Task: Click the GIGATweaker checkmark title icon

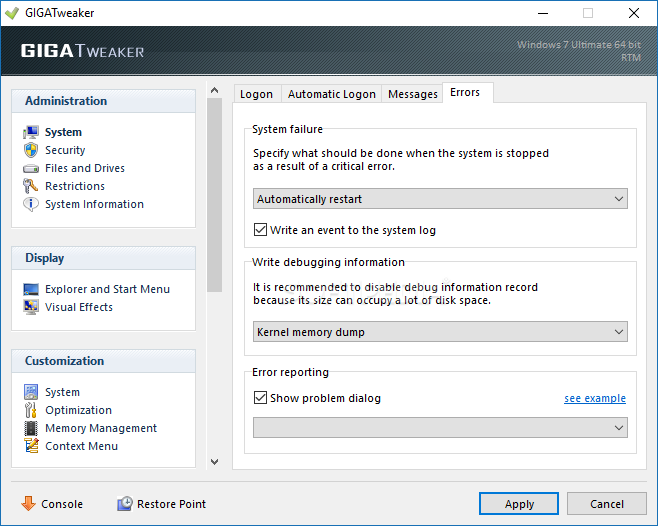Action: click(x=12, y=13)
